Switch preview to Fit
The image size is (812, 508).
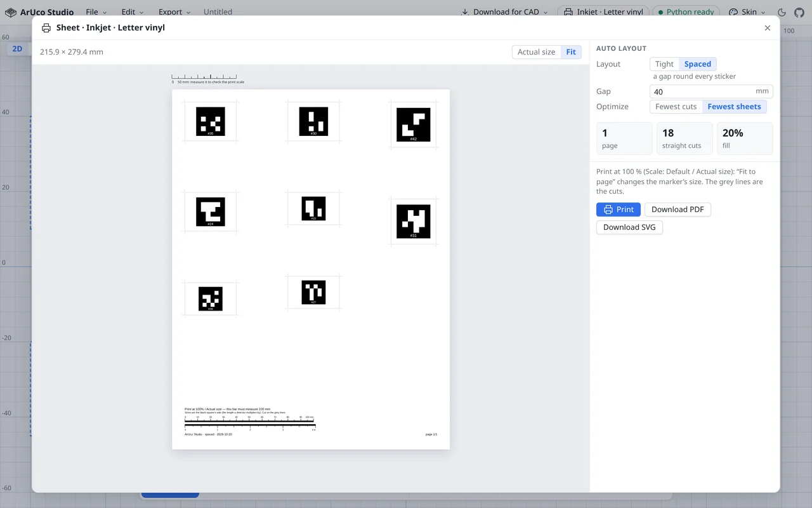(571, 52)
